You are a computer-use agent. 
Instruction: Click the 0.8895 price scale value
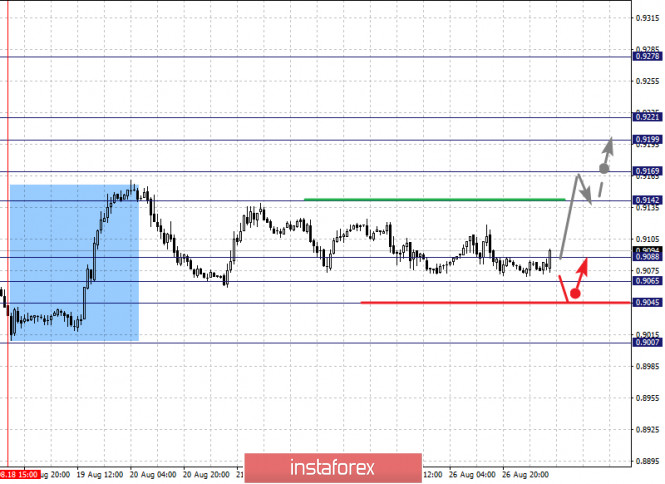[x=648, y=461]
